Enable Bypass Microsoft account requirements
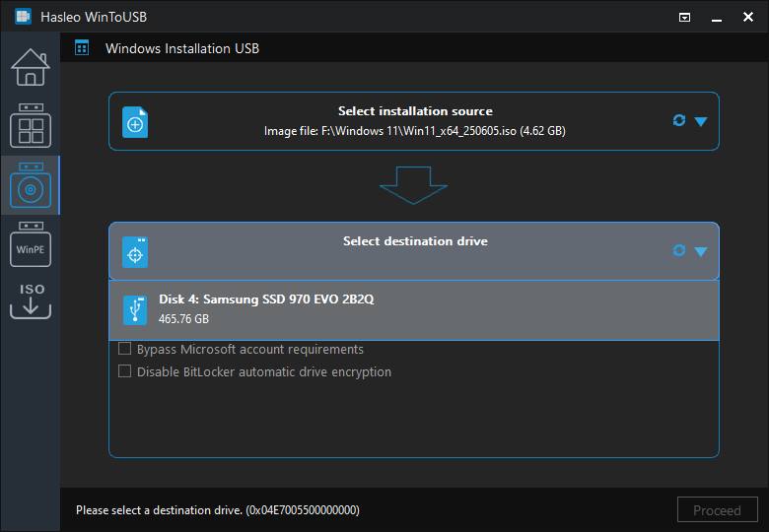 (125, 349)
